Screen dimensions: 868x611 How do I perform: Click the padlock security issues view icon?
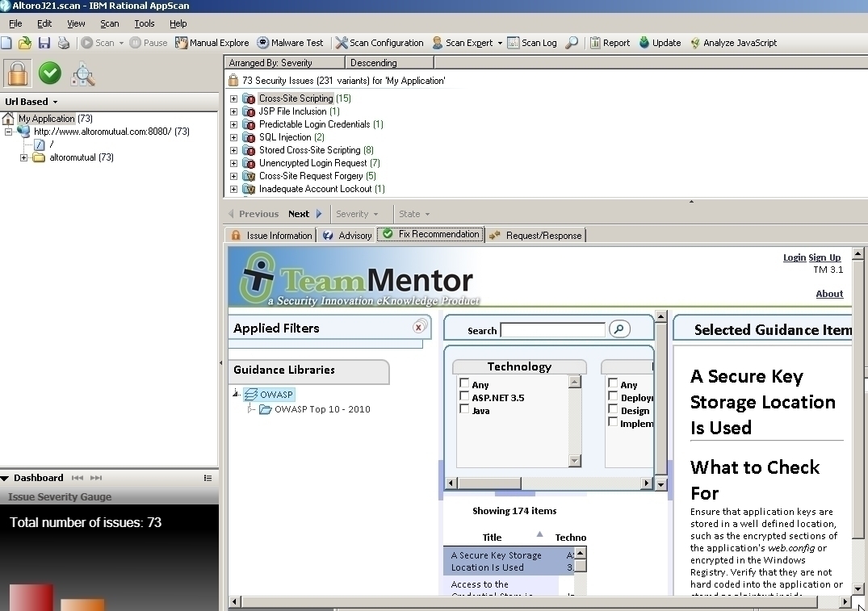pos(17,74)
